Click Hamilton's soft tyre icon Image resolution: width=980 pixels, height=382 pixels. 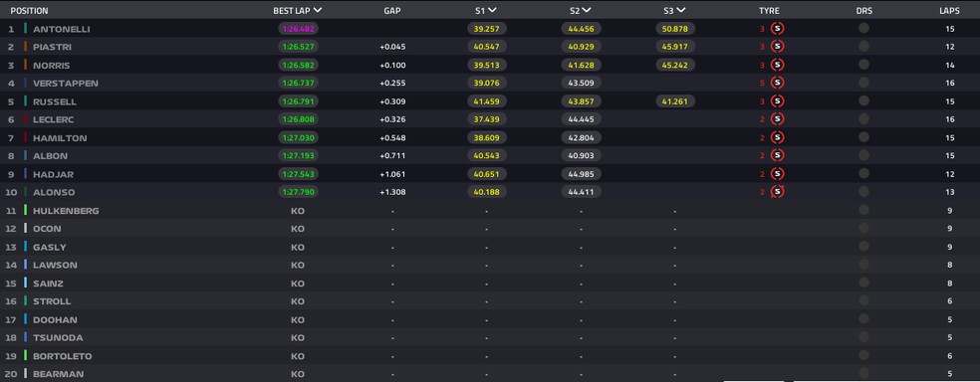tap(777, 137)
